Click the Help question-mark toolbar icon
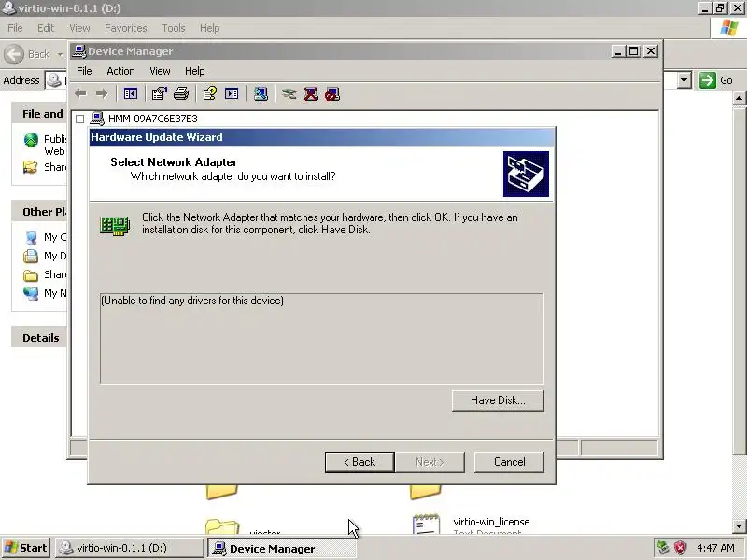 pos(209,94)
